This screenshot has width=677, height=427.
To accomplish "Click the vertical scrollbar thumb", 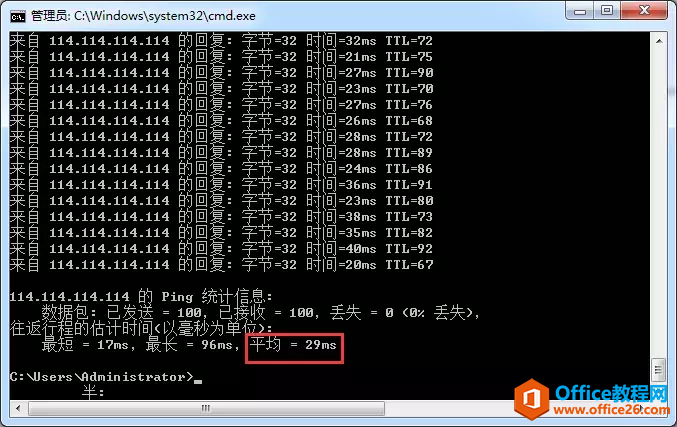I will click(659, 370).
